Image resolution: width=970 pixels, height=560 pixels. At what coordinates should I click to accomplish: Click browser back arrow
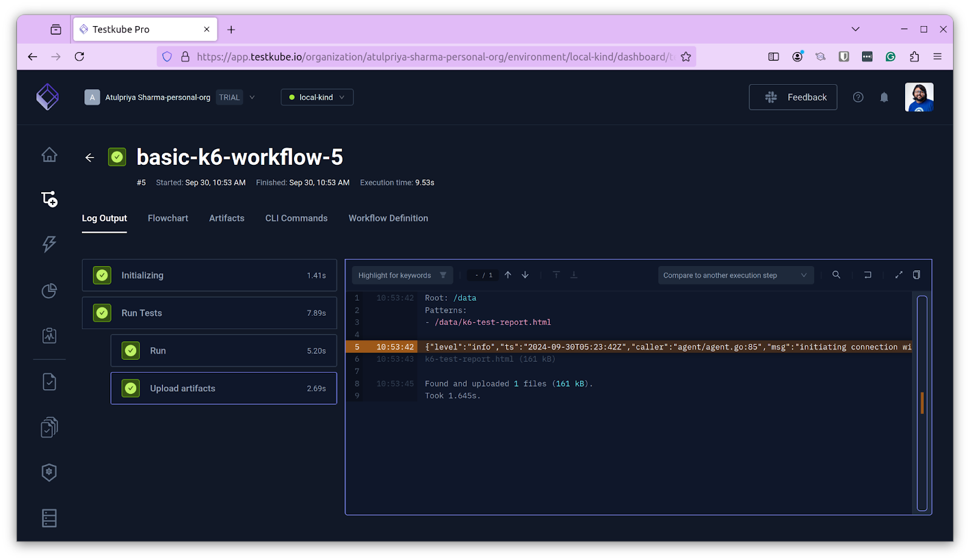pos(33,56)
